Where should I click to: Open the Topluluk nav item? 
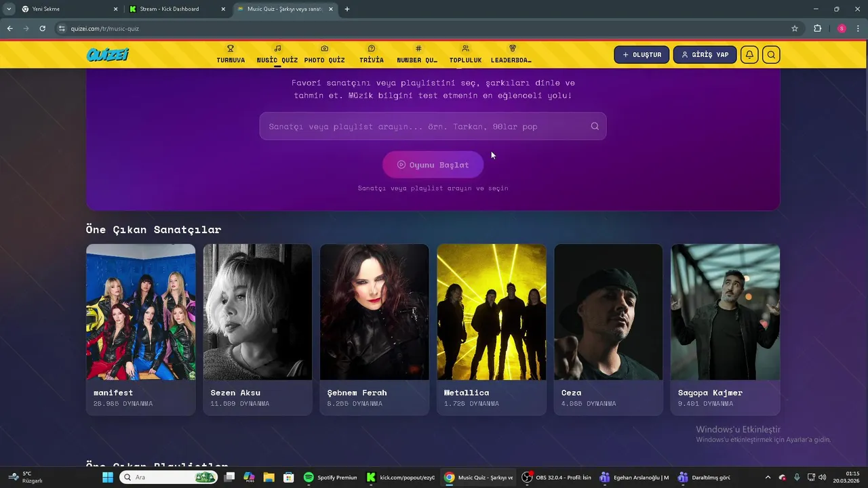point(465,54)
